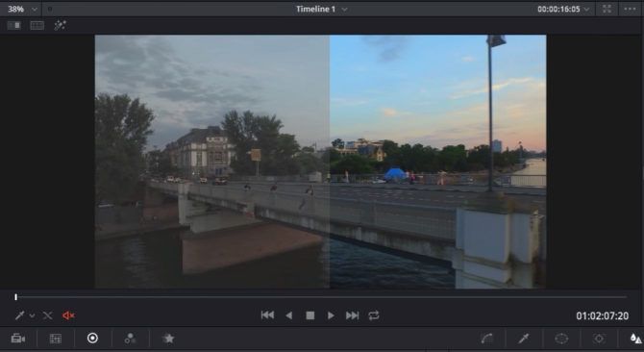Jump to last frame with skip forward button
The height and width of the screenshot is (352, 644).
tap(352, 315)
